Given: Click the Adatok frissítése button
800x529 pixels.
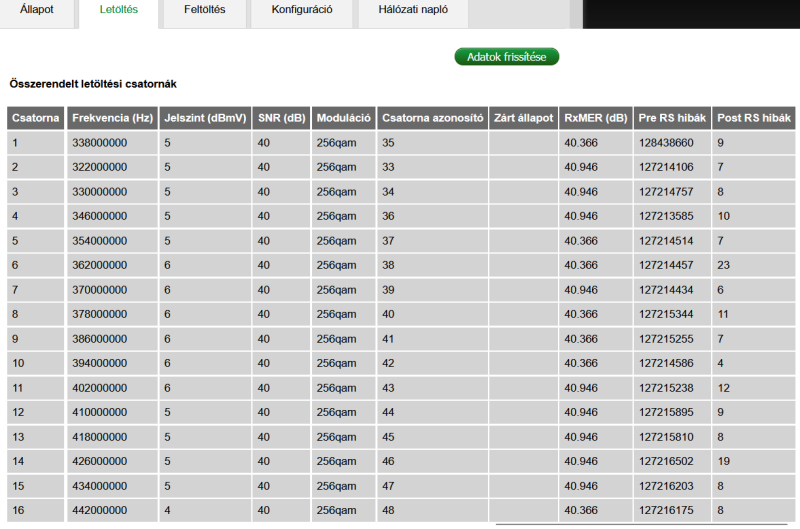Looking at the screenshot, I should [x=507, y=57].
